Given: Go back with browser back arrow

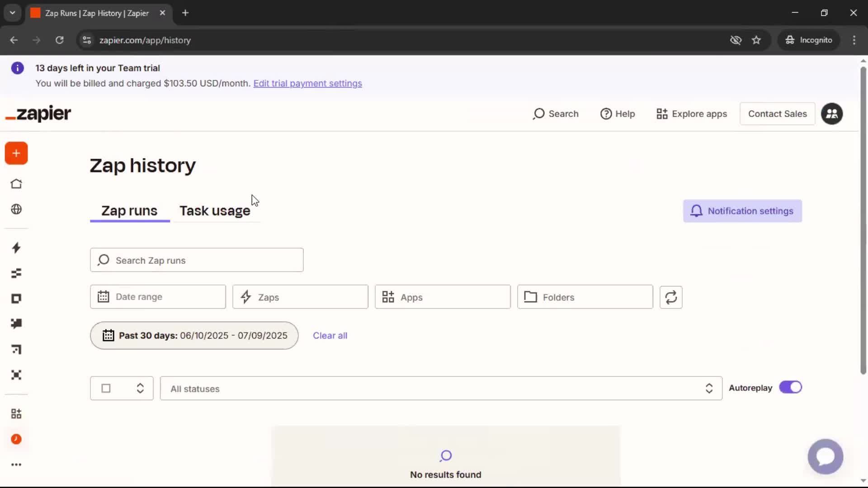Looking at the screenshot, I should point(14,40).
